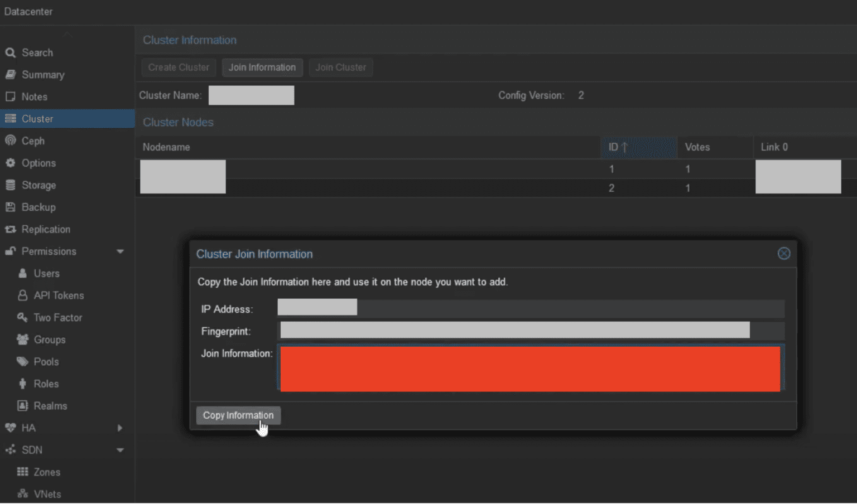Select the Search icon in sidebar

point(11,52)
